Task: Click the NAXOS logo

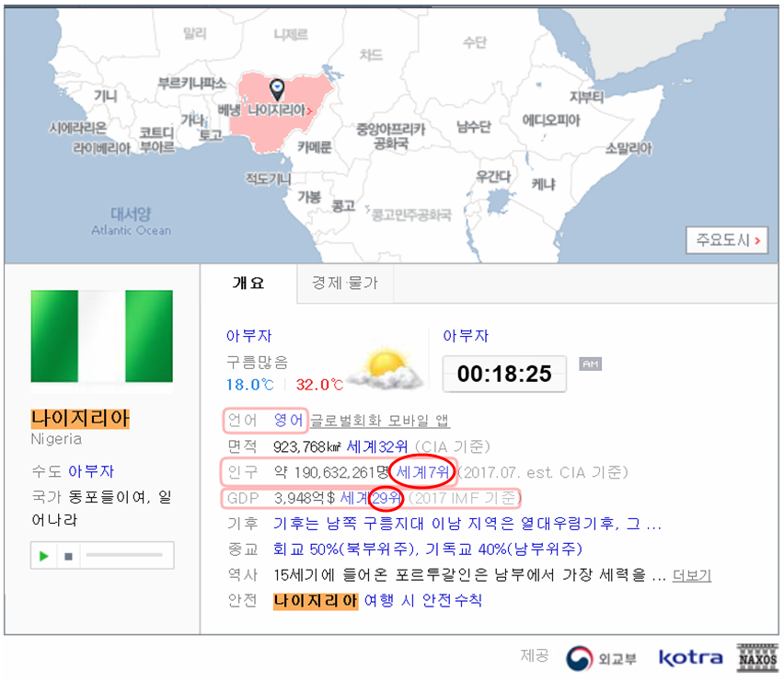Action: (x=756, y=657)
